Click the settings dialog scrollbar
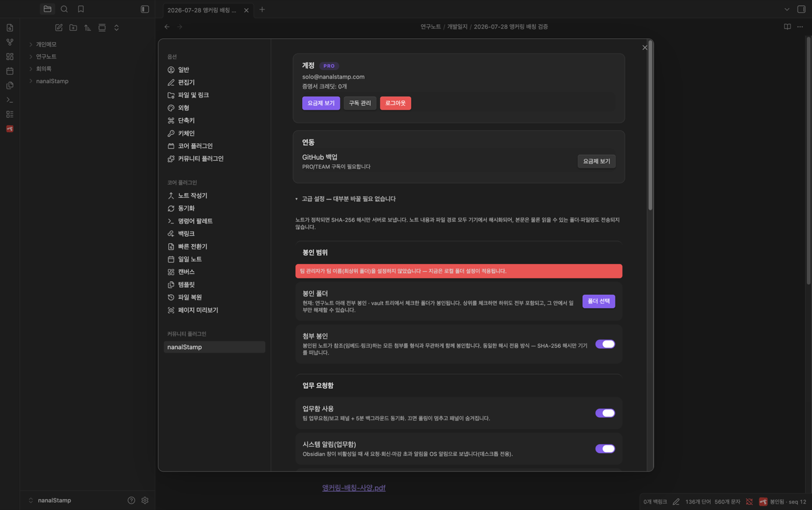The width and height of the screenshot is (812, 510). (650, 126)
